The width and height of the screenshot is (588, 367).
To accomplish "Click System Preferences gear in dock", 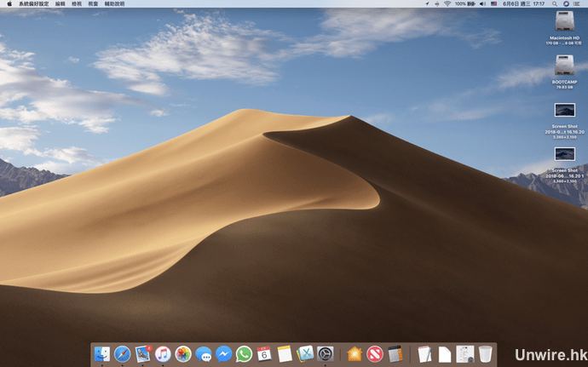I will (x=326, y=354).
